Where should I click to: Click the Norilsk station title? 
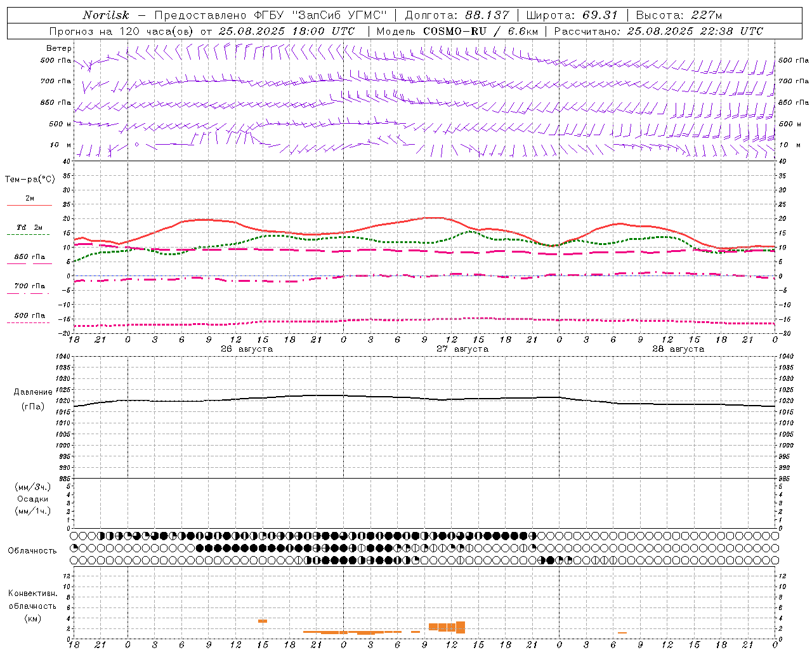click(105, 15)
